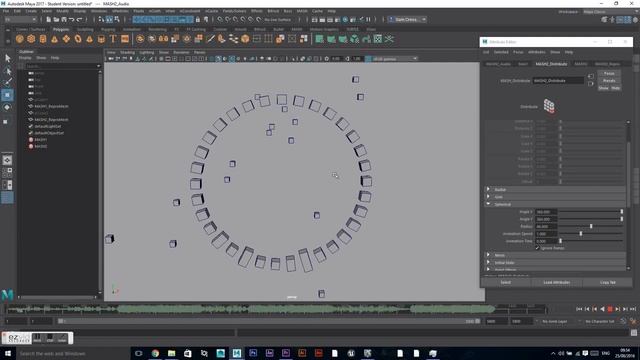
Task: Click the Redo arrow in status line
Action: pyautogui.click(x=80, y=19)
